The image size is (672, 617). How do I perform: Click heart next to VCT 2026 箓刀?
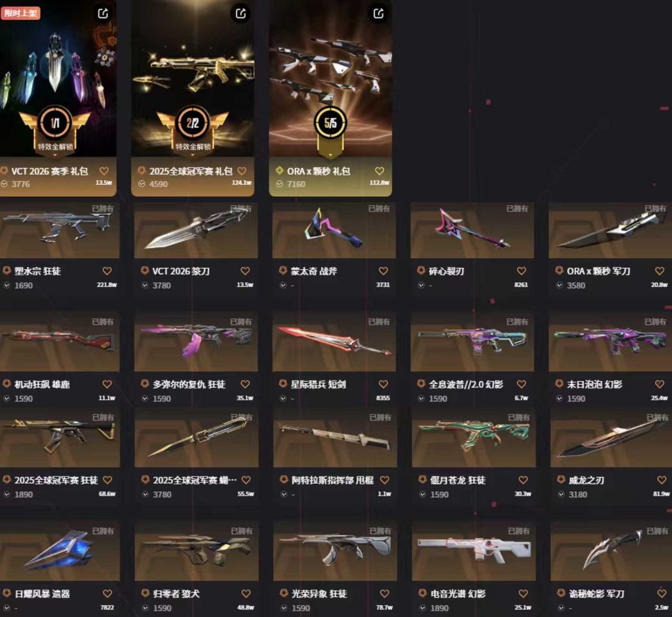[245, 271]
